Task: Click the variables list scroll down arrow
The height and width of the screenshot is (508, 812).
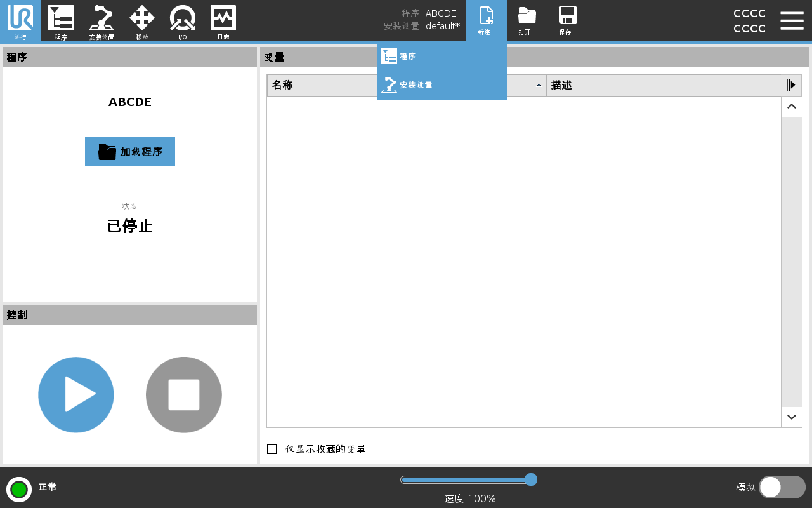Action: click(x=792, y=417)
